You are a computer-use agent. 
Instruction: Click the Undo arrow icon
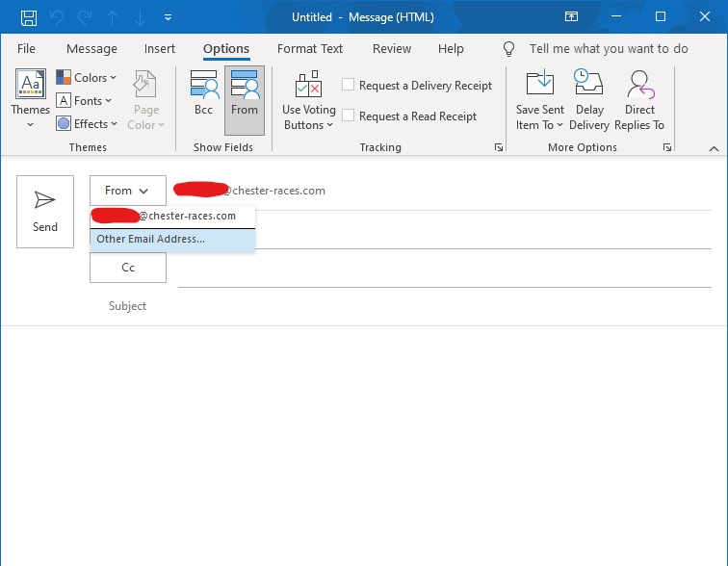click(x=57, y=17)
